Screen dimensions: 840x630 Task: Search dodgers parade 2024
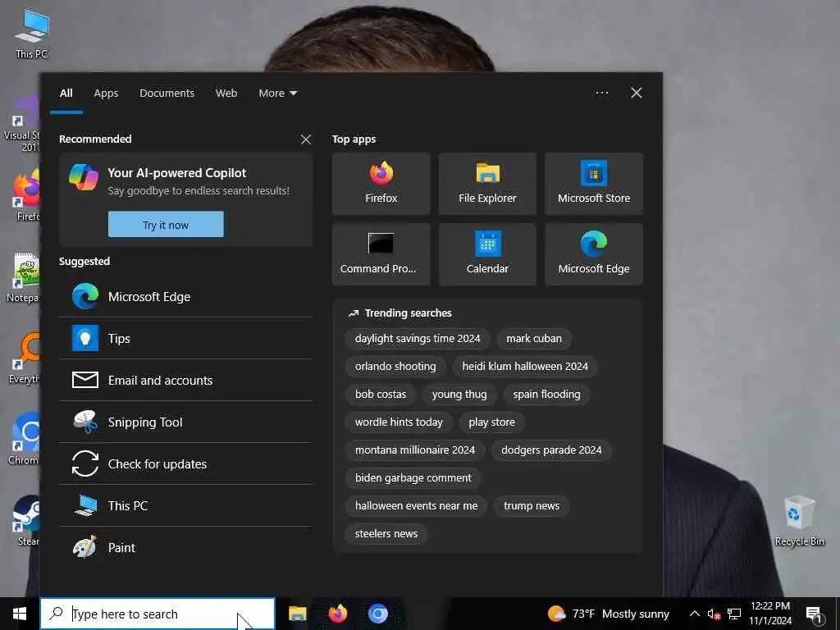coord(551,450)
